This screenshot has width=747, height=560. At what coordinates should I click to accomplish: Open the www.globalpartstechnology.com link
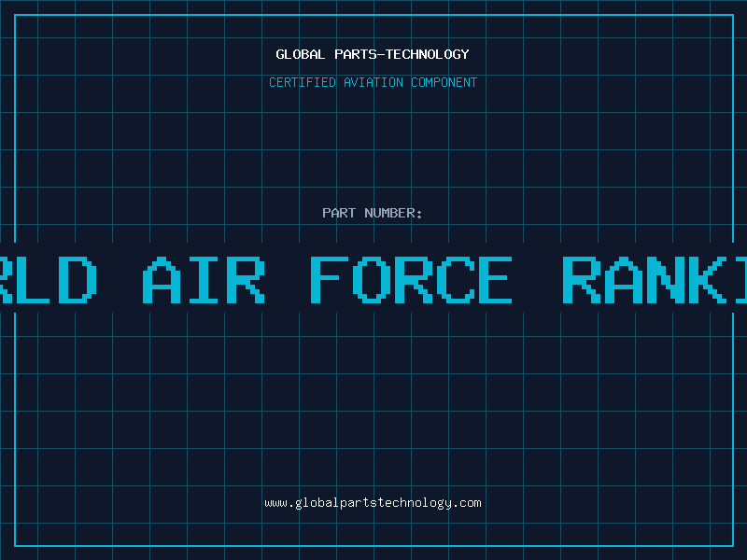(x=373, y=503)
